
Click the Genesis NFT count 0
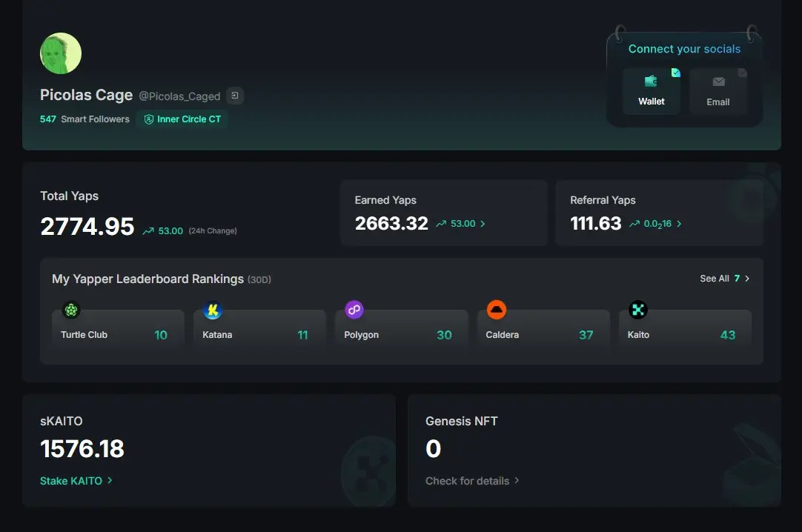pyautogui.click(x=433, y=449)
